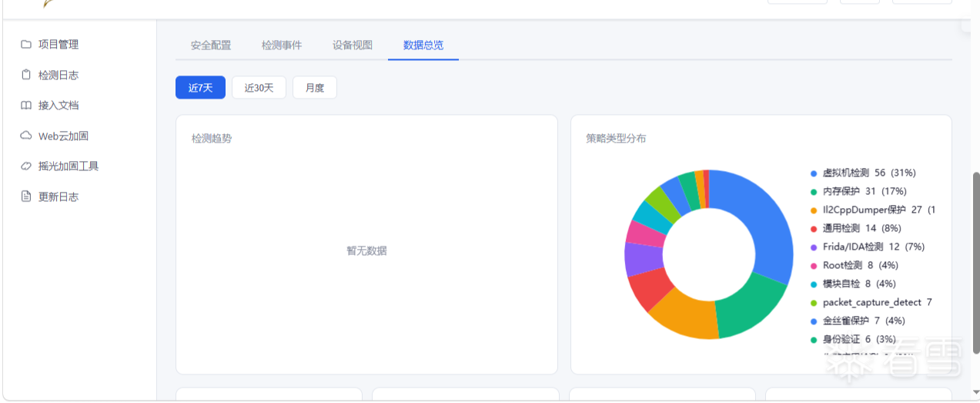The width and height of the screenshot is (980, 403).
Task: Click the orange donut chart segment
Action: (685, 317)
